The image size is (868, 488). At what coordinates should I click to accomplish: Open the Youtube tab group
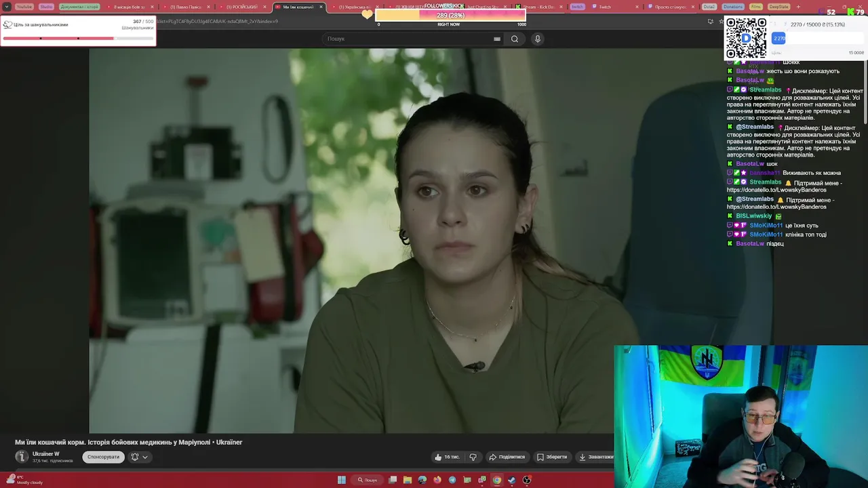[x=24, y=7]
